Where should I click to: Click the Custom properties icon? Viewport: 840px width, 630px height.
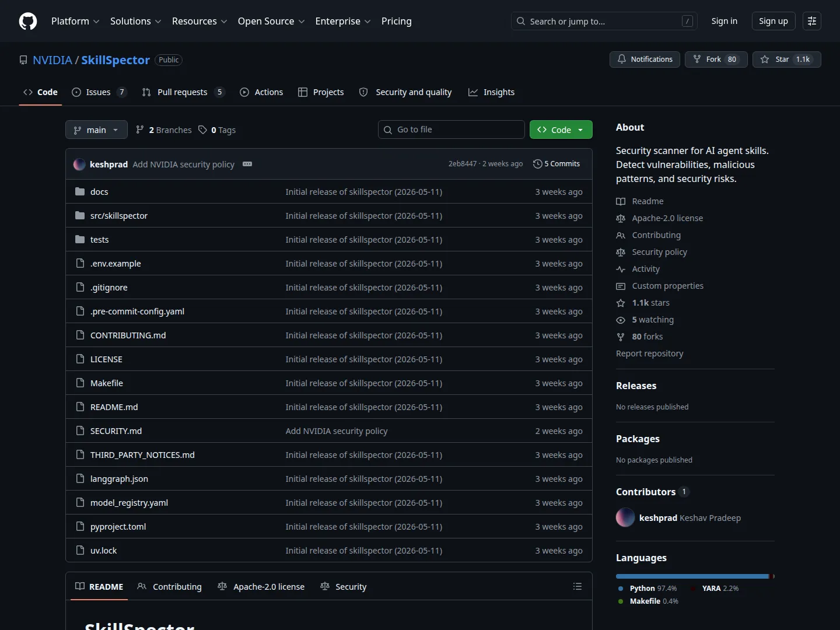coord(621,286)
